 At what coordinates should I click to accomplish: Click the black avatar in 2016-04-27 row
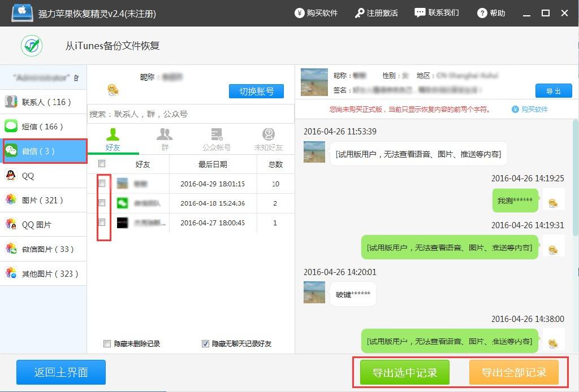coord(122,223)
